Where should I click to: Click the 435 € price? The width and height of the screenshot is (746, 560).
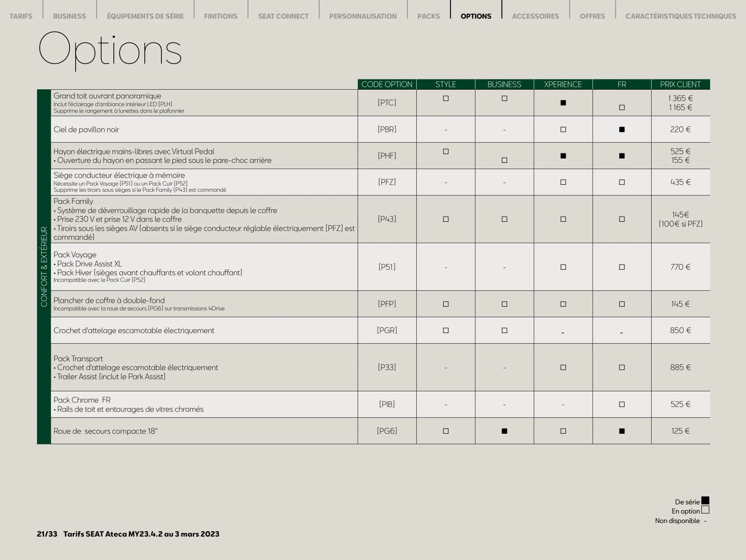click(x=681, y=182)
